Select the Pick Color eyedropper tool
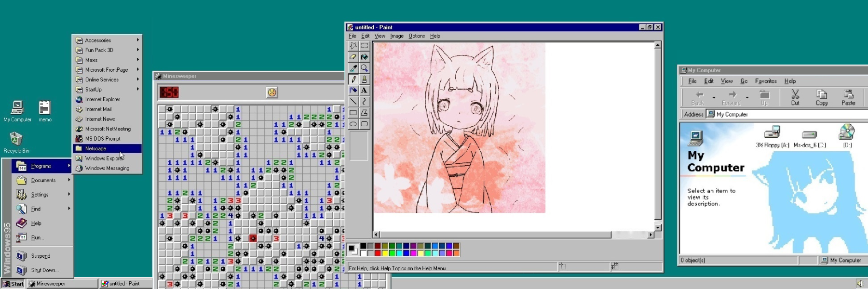The width and height of the screenshot is (868, 289). (x=353, y=68)
